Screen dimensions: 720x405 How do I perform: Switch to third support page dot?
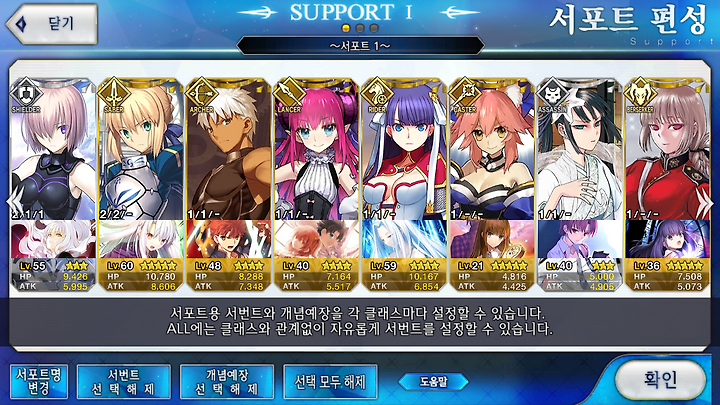(374, 28)
